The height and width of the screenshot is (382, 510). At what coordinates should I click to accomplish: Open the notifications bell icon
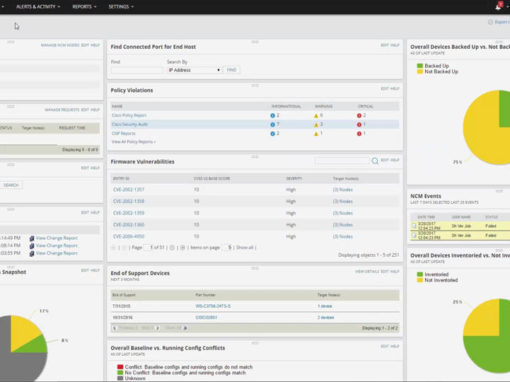[x=499, y=6]
